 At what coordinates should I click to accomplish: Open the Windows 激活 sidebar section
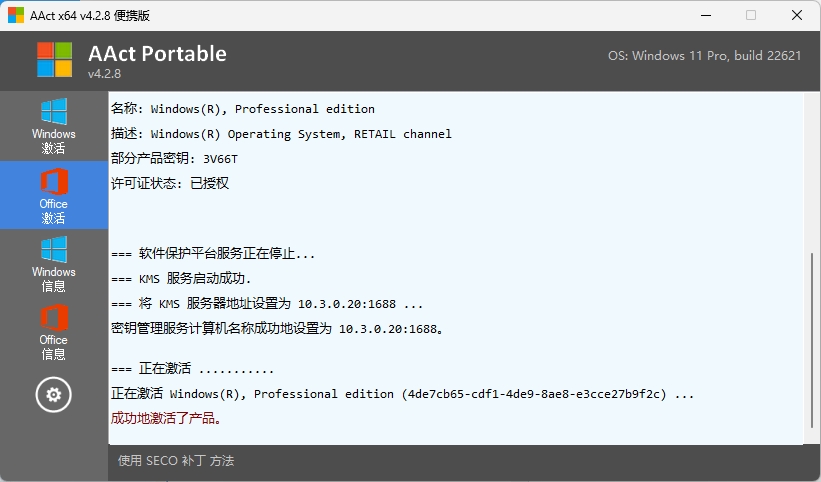tap(54, 126)
